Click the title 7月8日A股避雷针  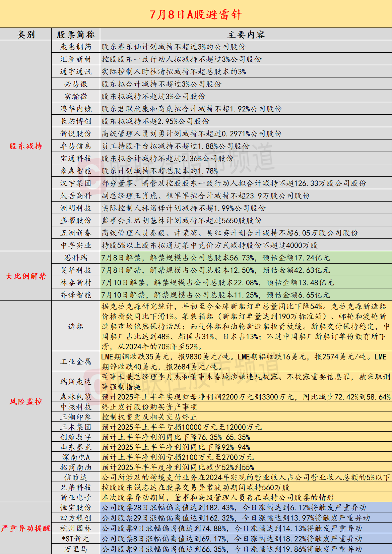coord(196,14)
